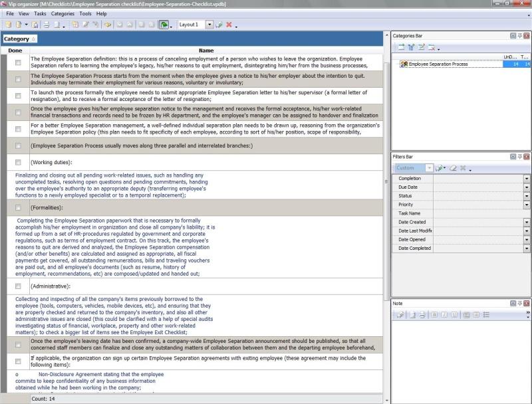Click the Name column header
This screenshot has width=532, height=404.
tap(206, 50)
